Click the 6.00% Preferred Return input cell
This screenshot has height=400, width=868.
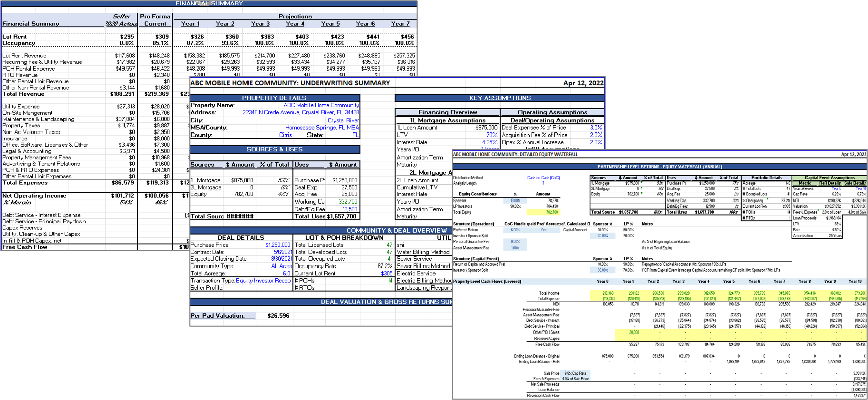pyautogui.click(x=515, y=230)
